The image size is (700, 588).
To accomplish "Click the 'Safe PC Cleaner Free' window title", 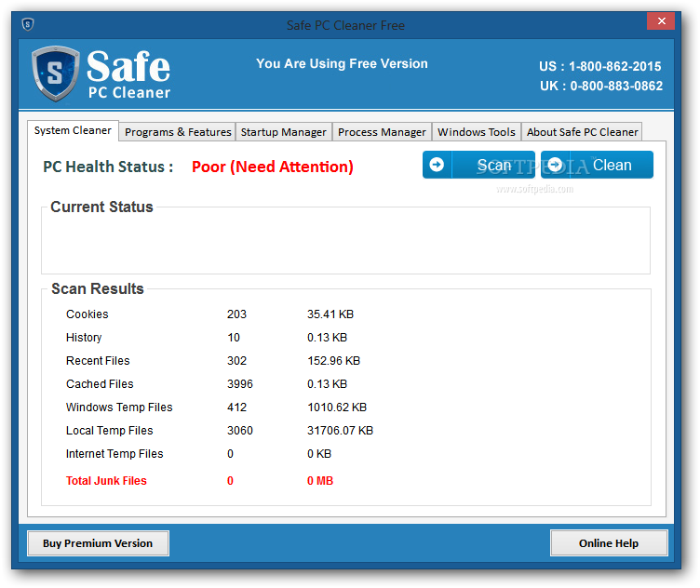I will (x=345, y=25).
